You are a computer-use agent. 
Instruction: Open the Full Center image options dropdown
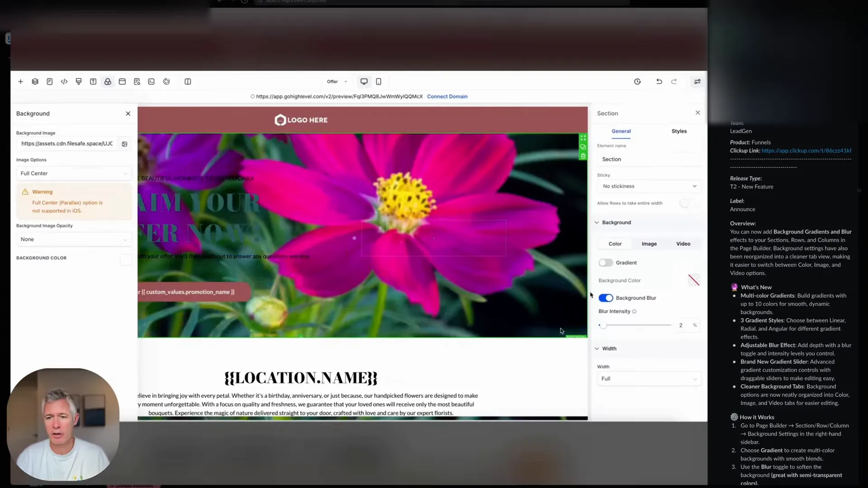(x=74, y=174)
